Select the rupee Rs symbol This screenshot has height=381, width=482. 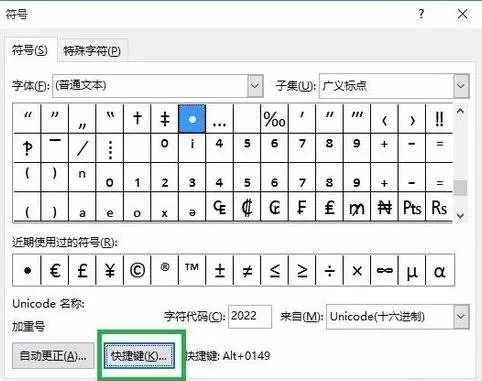(x=439, y=207)
